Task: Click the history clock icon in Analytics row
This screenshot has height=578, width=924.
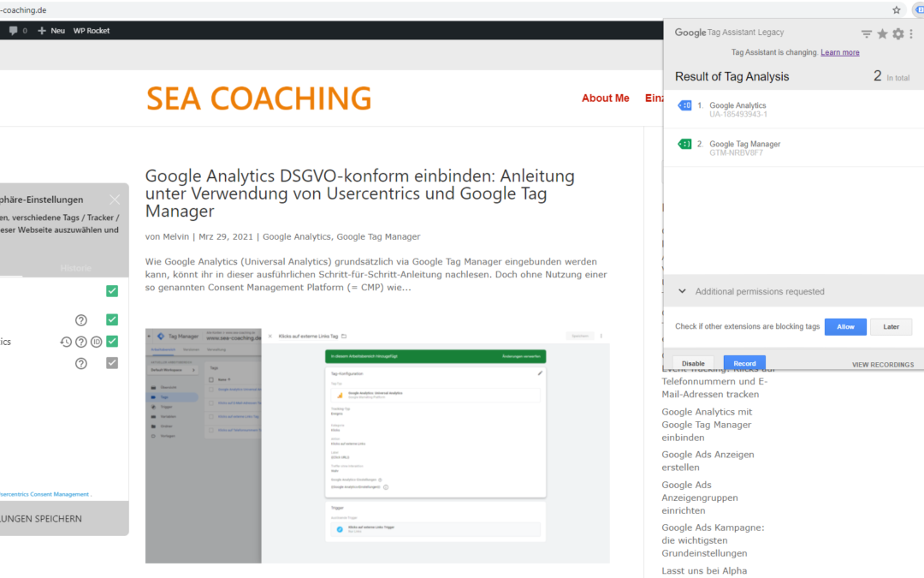Action: pos(66,342)
